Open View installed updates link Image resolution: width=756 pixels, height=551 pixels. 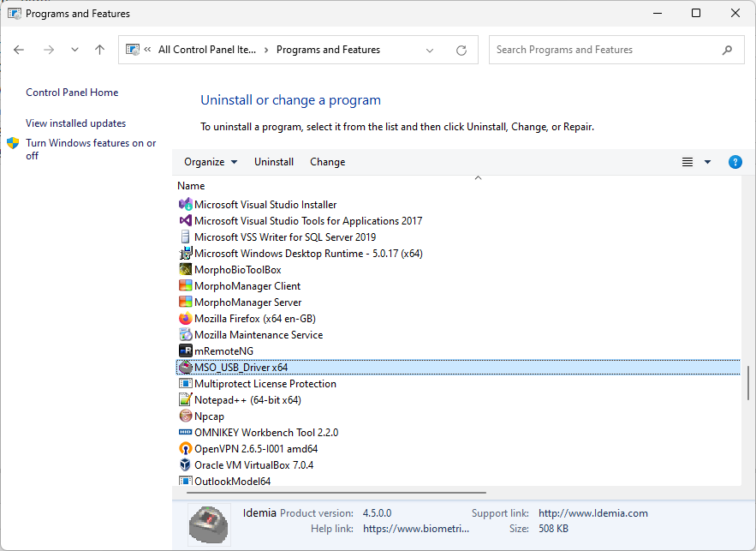[75, 123]
